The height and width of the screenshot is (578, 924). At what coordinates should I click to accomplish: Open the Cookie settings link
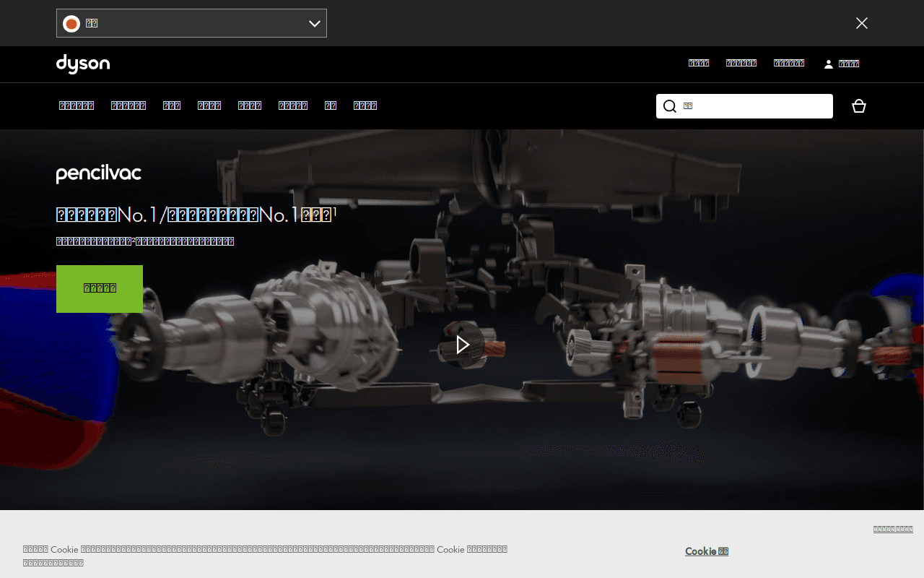pos(707,551)
